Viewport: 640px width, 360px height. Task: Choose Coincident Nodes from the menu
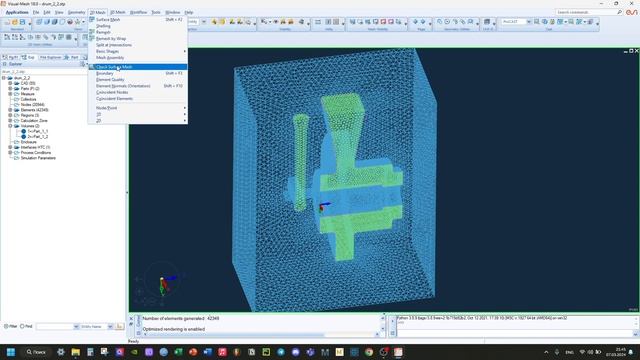click(138, 92)
